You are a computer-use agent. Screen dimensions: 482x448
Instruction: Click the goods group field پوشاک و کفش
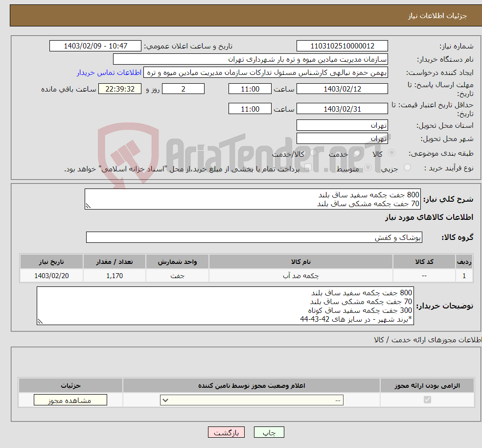pos(254,237)
